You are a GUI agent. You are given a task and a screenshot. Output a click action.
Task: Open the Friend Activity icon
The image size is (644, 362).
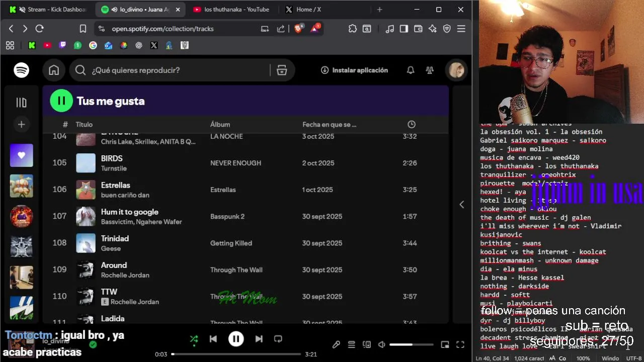[x=430, y=70]
